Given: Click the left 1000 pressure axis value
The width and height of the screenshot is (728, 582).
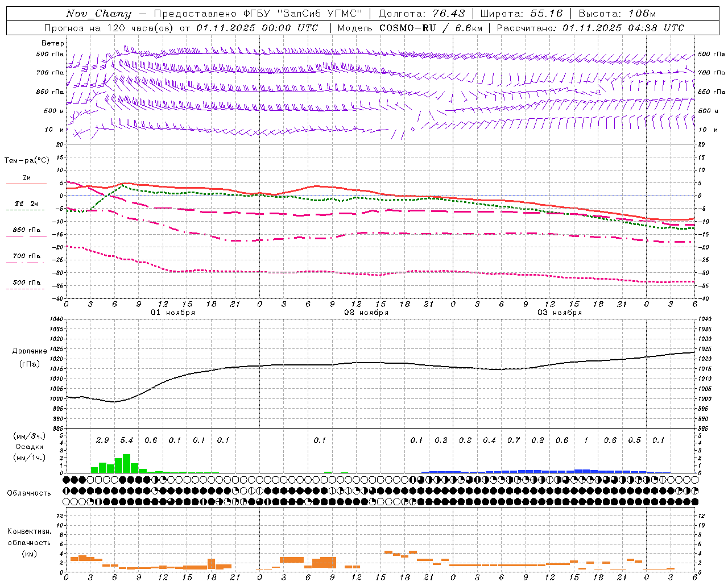Looking at the screenshot, I should click(56, 399).
